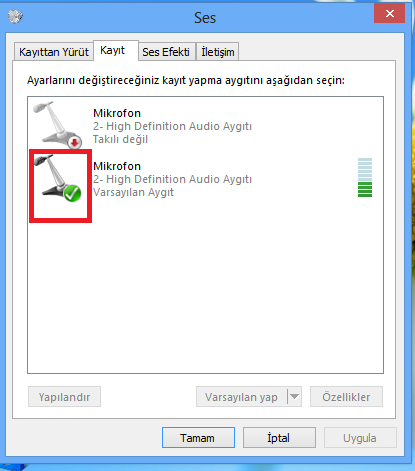Open the Ses Efekti tab

click(x=167, y=52)
